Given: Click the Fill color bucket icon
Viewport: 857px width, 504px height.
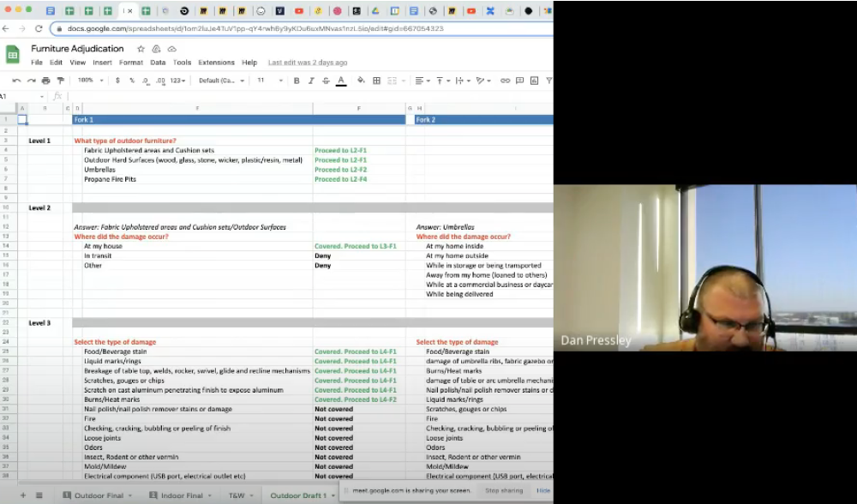Looking at the screenshot, I should (361, 81).
